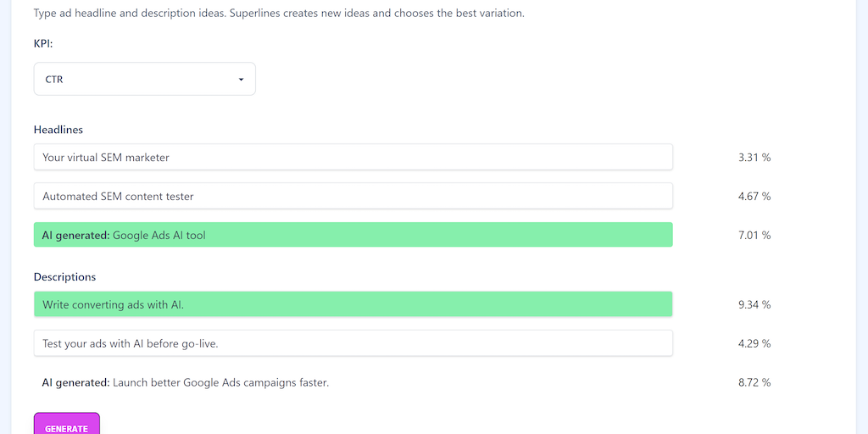Select the AI generated "Launch better Google Ads" description
This screenshot has height=434, width=868.
(220, 382)
